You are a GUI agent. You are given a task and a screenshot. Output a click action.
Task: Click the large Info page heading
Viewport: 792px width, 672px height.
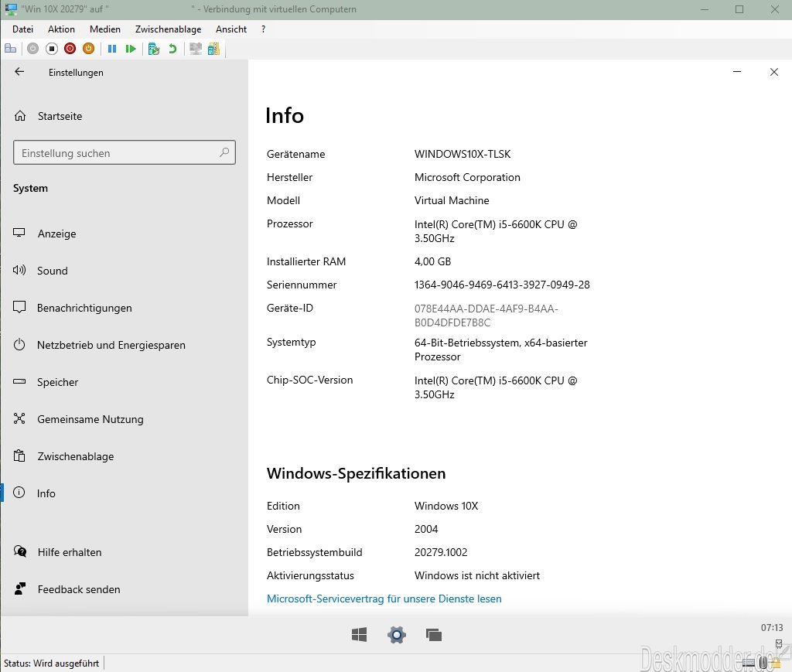coord(285,116)
